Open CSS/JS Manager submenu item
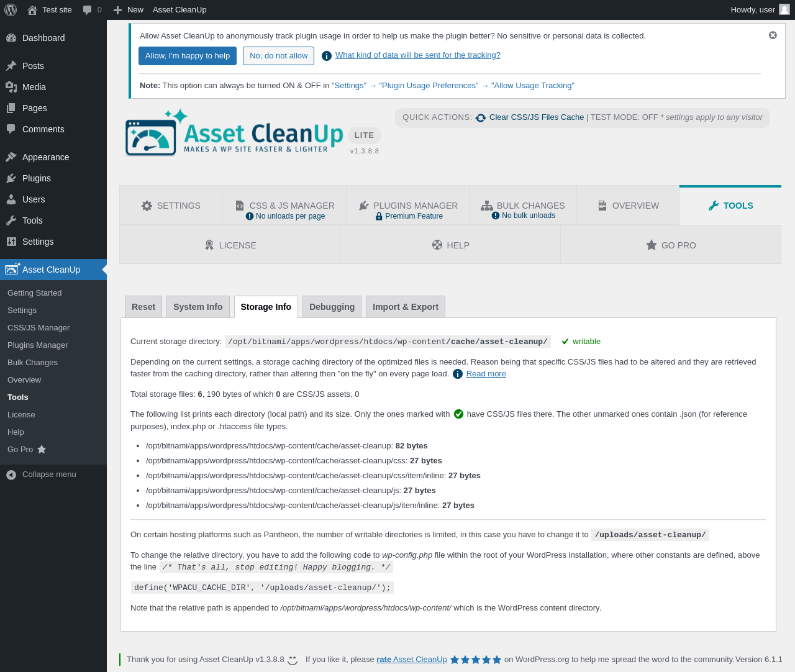Image resolution: width=795 pixels, height=672 pixels. coord(53,328)
